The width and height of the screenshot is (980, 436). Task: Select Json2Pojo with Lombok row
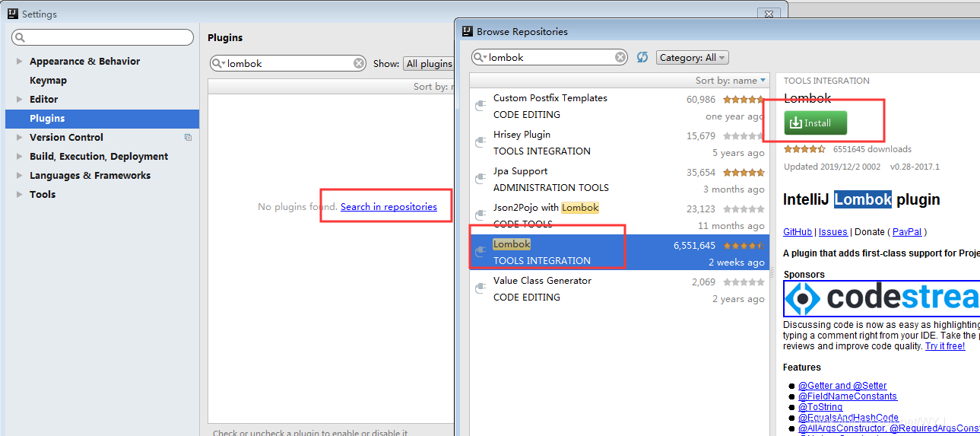pos(619,215)
